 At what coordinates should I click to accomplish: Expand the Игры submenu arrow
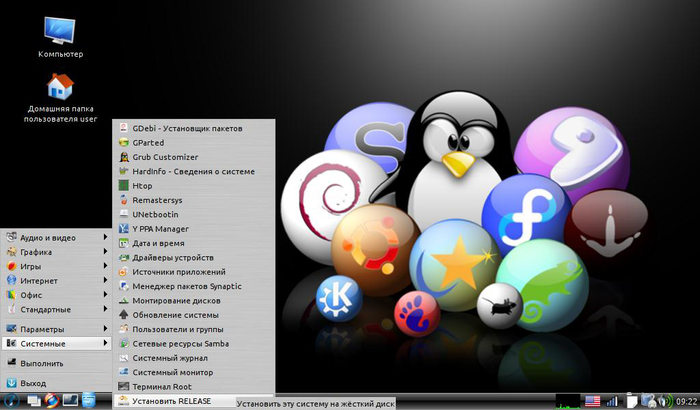105,266
